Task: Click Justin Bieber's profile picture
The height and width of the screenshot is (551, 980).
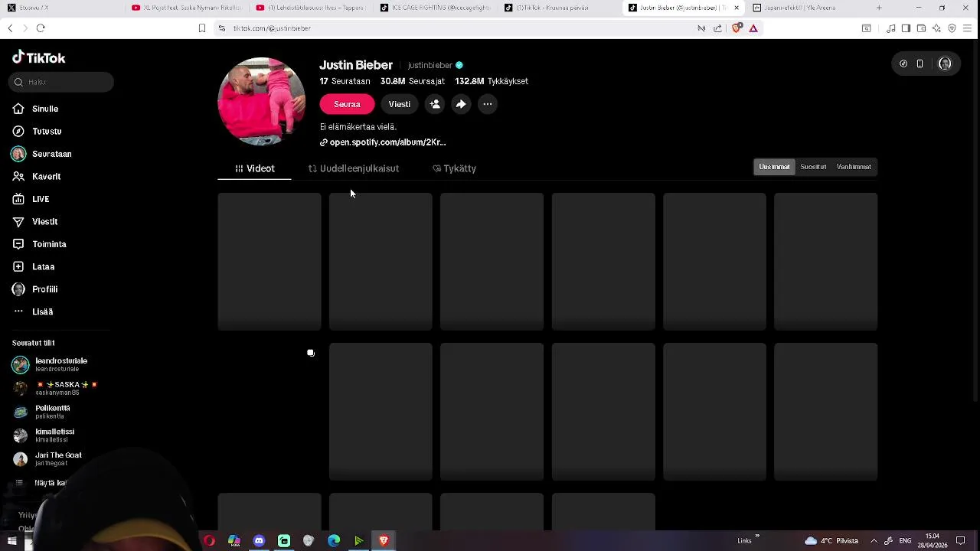Action: (262, 102)
